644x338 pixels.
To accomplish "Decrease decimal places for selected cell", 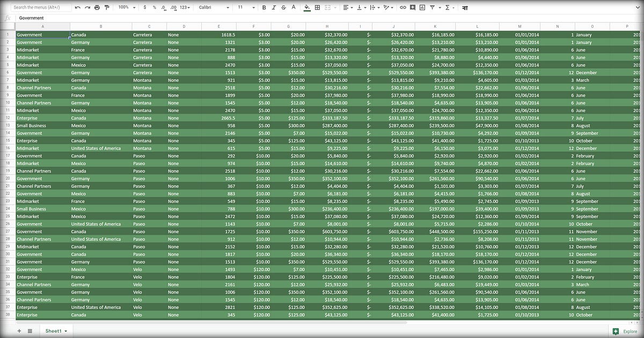I will coord(164,8).
